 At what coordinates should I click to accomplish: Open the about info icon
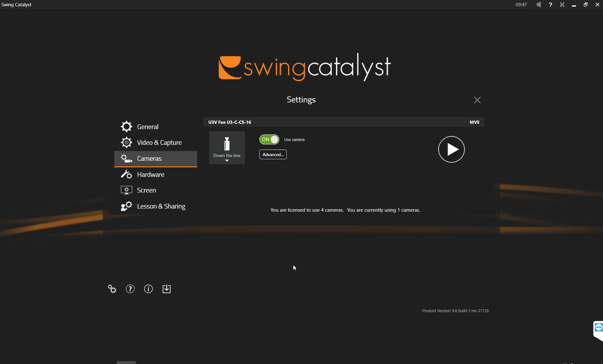click(x=149, y=289)
